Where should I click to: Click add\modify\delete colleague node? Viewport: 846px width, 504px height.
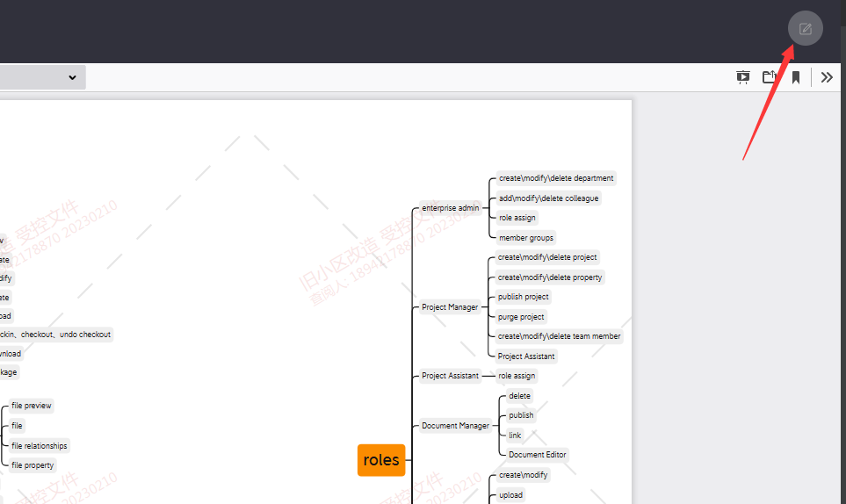(548, 198)
